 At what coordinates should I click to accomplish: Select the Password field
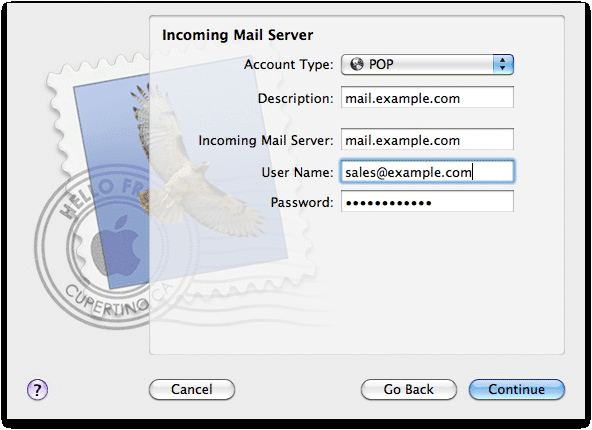(x=427, y=201)
